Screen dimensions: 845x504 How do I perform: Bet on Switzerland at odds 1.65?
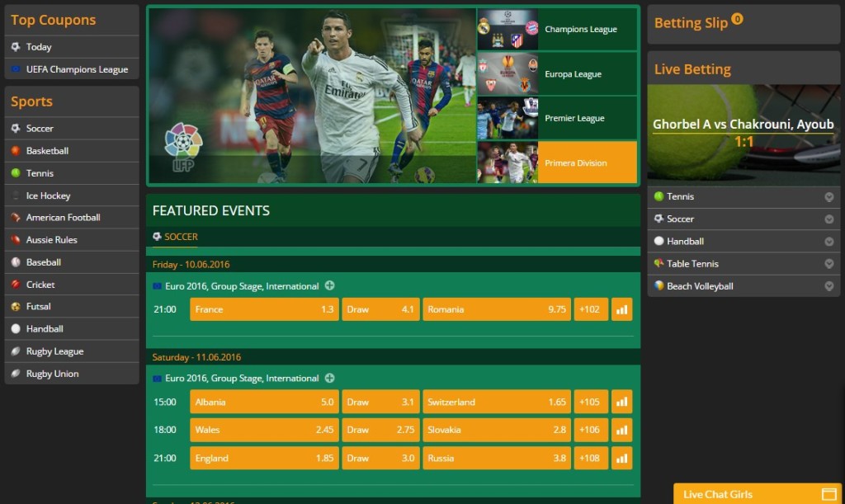coord(497,402)
